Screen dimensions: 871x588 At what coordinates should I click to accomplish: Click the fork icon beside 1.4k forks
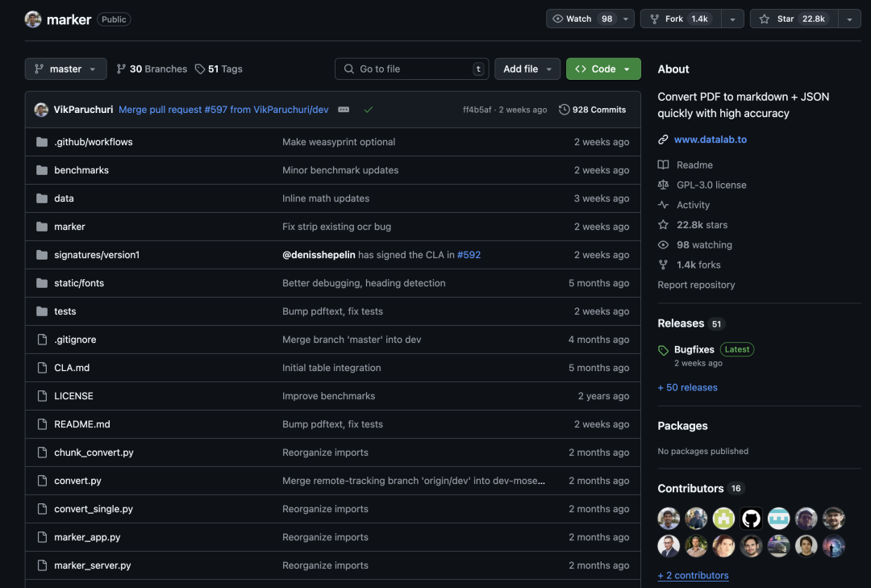click(663, 265)
